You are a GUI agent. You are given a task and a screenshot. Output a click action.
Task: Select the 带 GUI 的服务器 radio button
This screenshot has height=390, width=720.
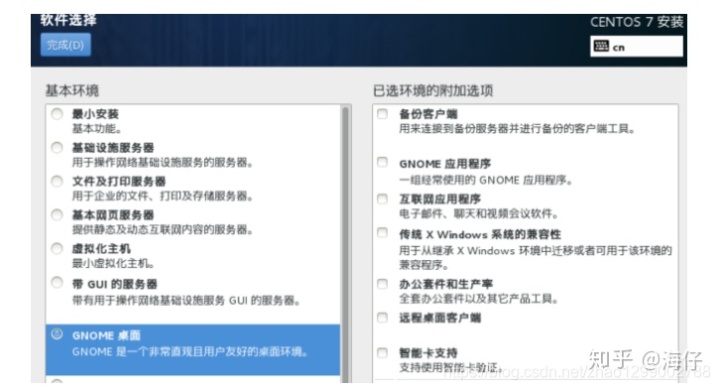(x=57, y=282)
